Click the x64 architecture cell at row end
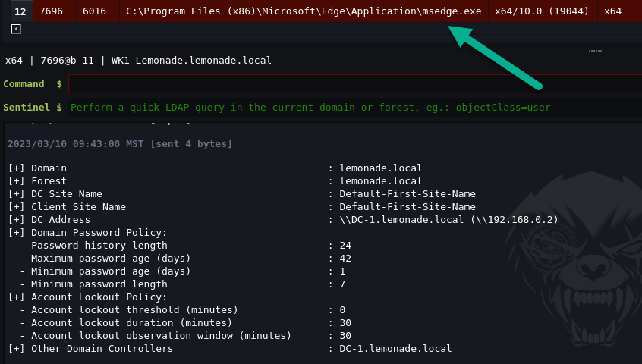 click(613, 11)
